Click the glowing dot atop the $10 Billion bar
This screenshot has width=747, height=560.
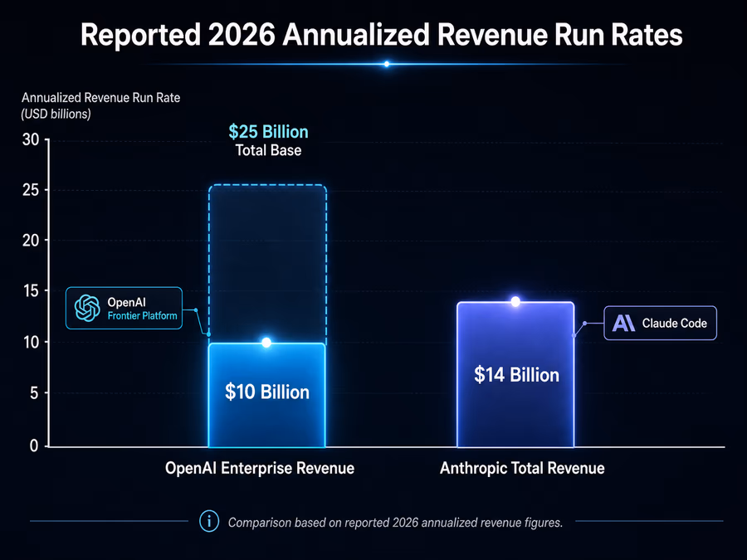(266, 343)
